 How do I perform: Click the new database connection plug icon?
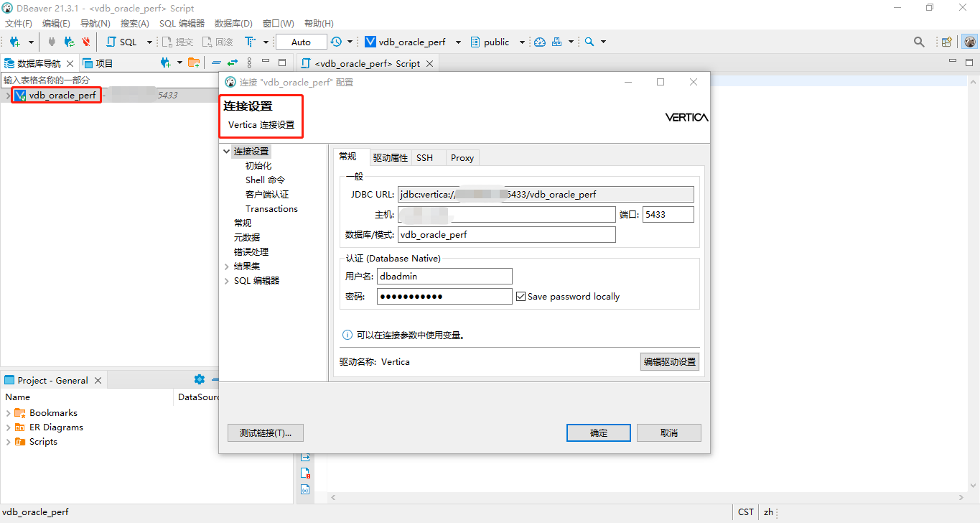pyautogui.click(x=14, y=42)
